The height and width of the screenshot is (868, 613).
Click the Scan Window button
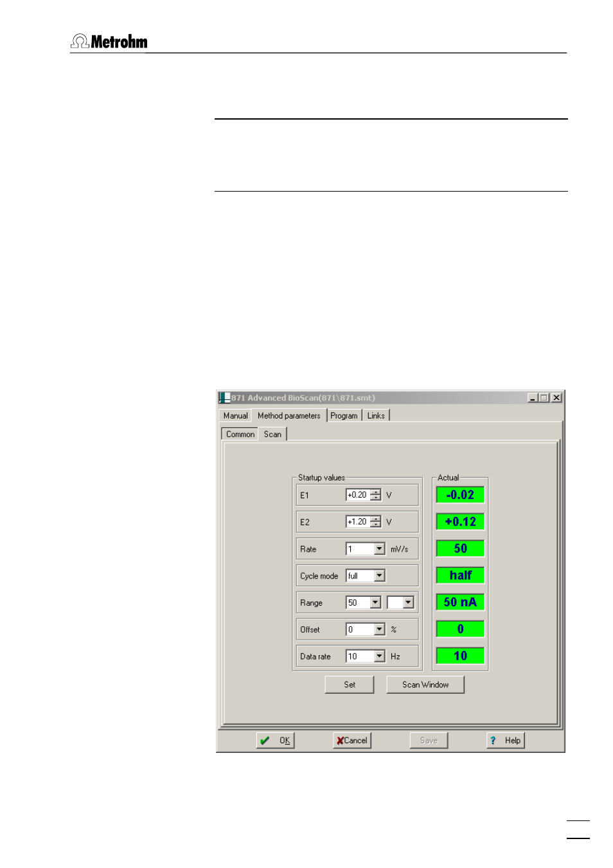pos(425,685)
